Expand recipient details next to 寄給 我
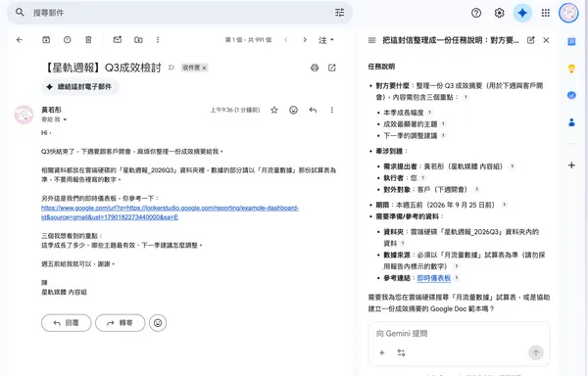 (65, 119)
